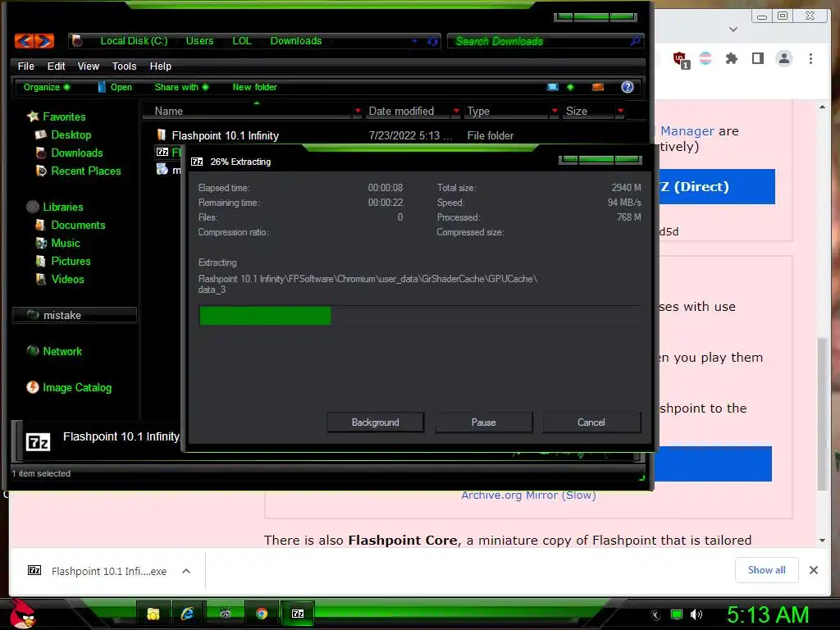Show hidden system tray icons
This screenshot has width=840, height=630.
pyautogui.click(x=655, y=614)
